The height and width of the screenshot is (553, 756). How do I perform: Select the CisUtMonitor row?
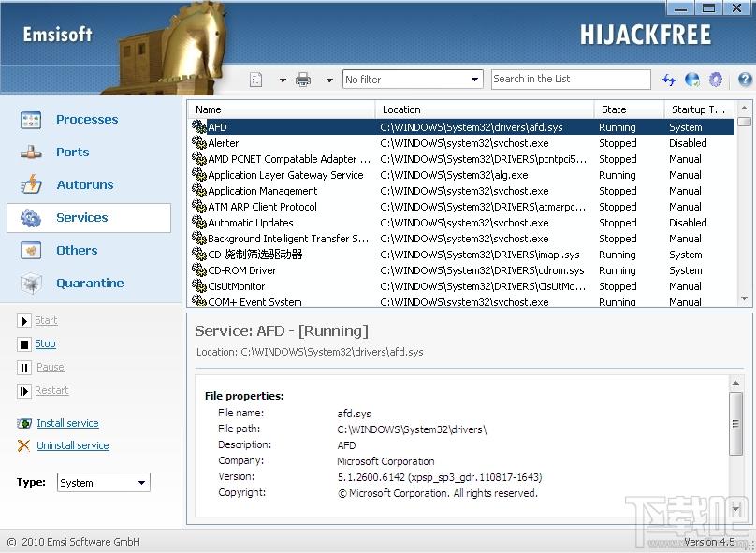coord(461,286)
